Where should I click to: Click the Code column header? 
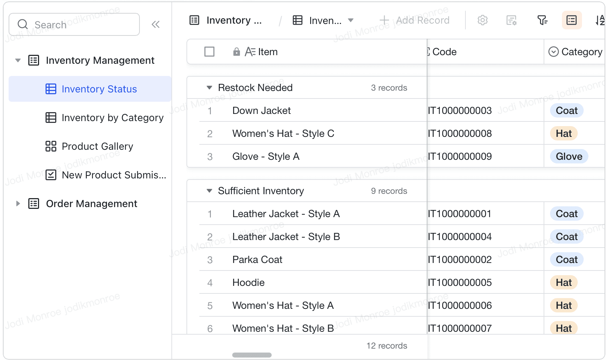pyautogui.click(x=486, y=52)
